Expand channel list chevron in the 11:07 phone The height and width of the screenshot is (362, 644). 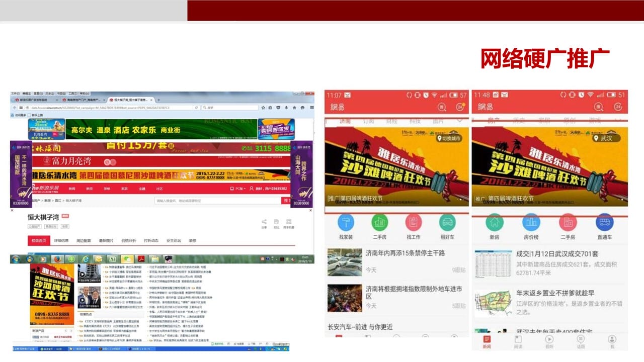(460, 121)
